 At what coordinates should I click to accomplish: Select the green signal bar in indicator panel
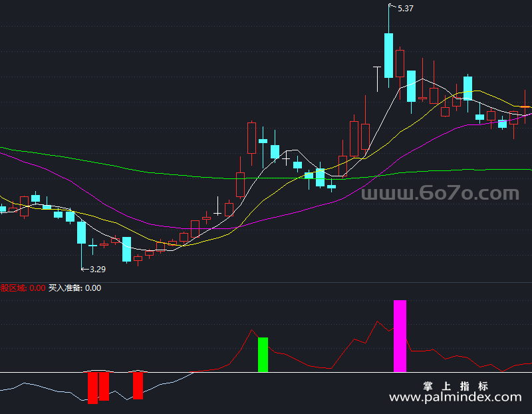(263, 355)
